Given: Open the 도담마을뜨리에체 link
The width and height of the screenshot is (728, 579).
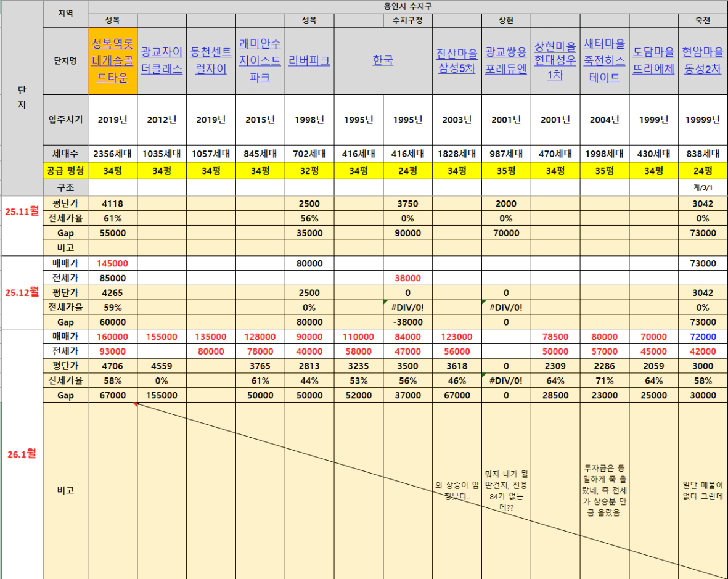Looking at the screenshot, I should [x=653, y=60].
